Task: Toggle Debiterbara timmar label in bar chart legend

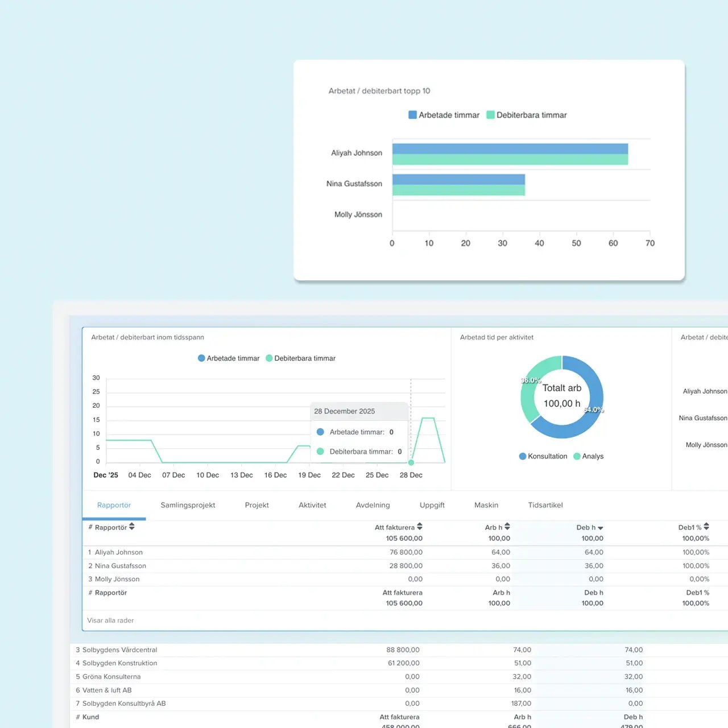Action: 531,115
